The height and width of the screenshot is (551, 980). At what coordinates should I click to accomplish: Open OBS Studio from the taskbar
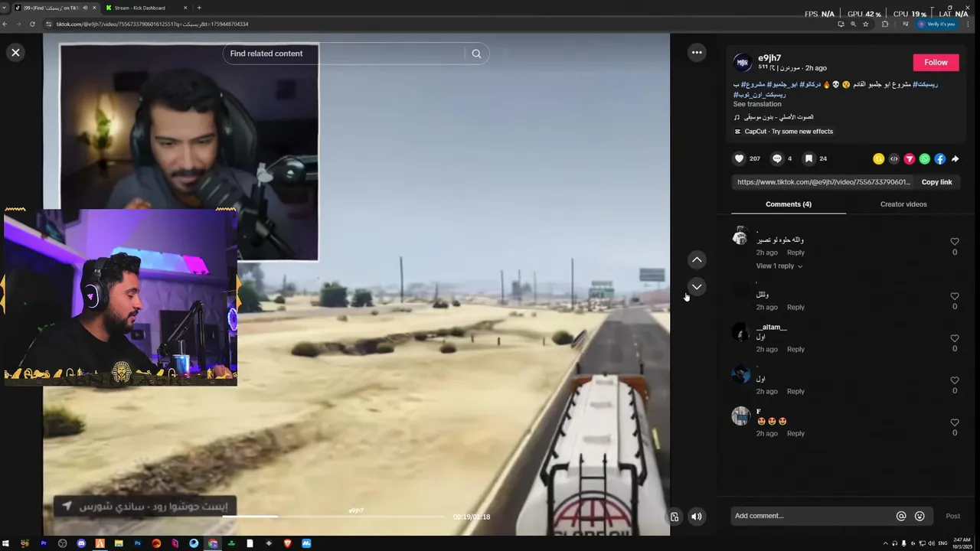point(63,543)
